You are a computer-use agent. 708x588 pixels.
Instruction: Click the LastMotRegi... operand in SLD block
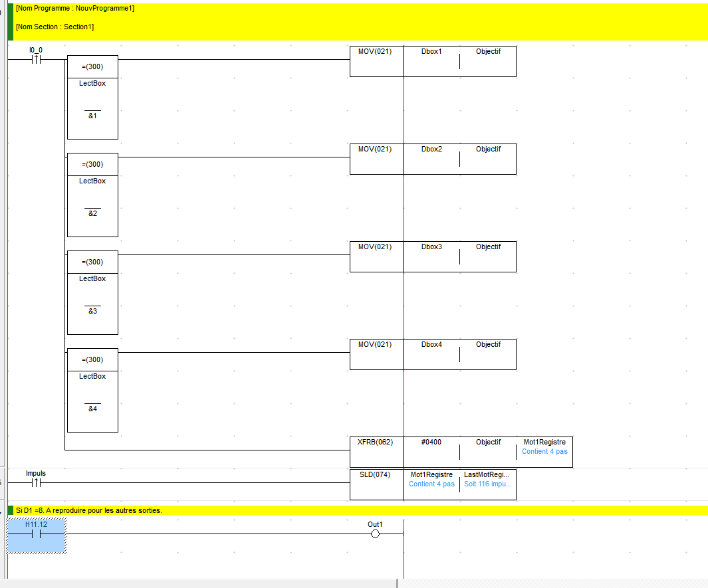[x=488, y=475]
